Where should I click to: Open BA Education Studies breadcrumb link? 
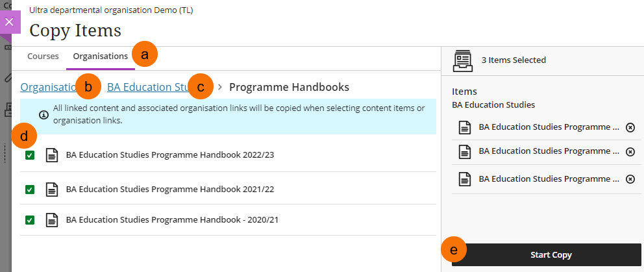click(148, 87)
